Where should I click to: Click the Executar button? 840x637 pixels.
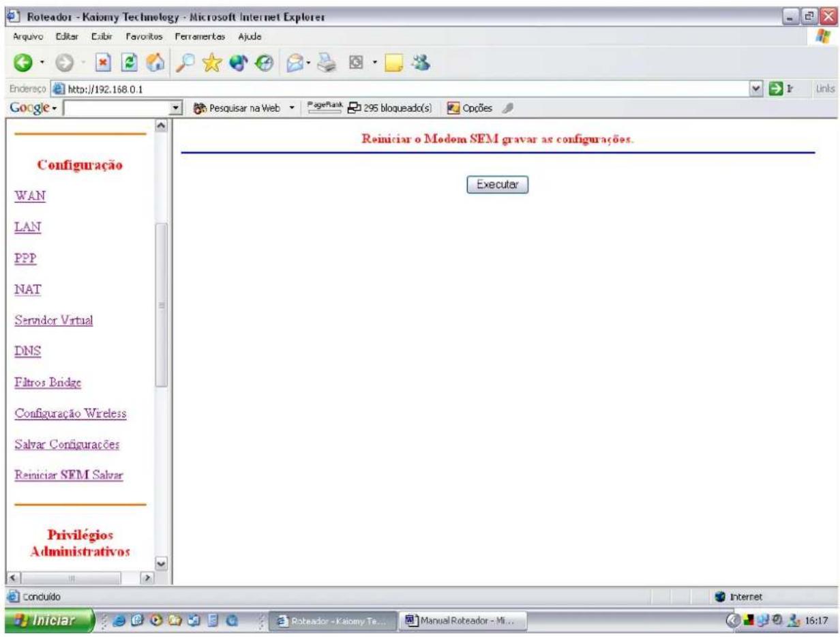click(x=498, y=184)
